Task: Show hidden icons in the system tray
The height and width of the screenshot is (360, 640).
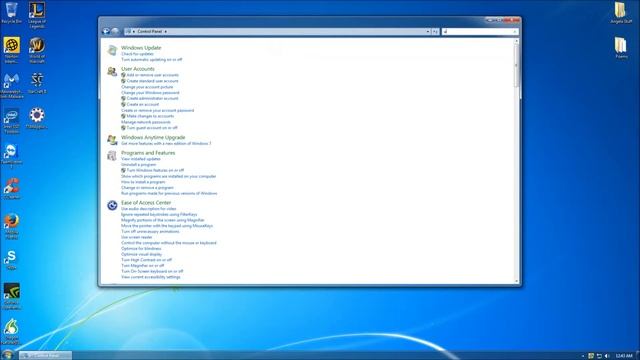Action: point(583,356)
